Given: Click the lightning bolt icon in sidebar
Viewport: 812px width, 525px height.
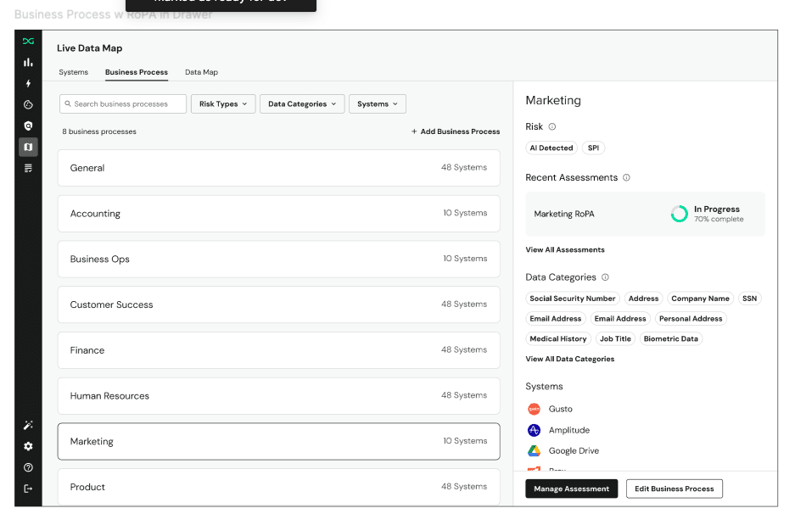Looking at the screenshot, I should point(28,83).
